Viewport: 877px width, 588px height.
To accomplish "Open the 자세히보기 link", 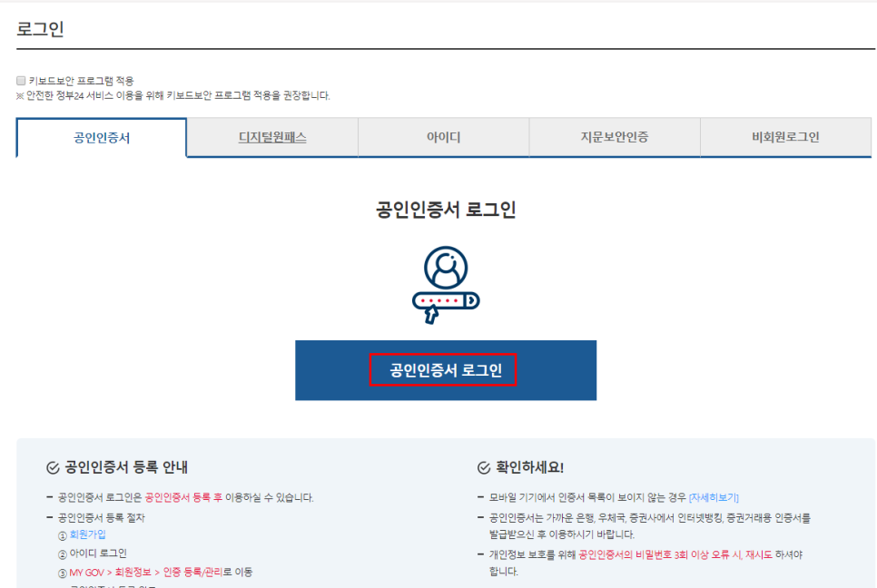I will 714,497.
